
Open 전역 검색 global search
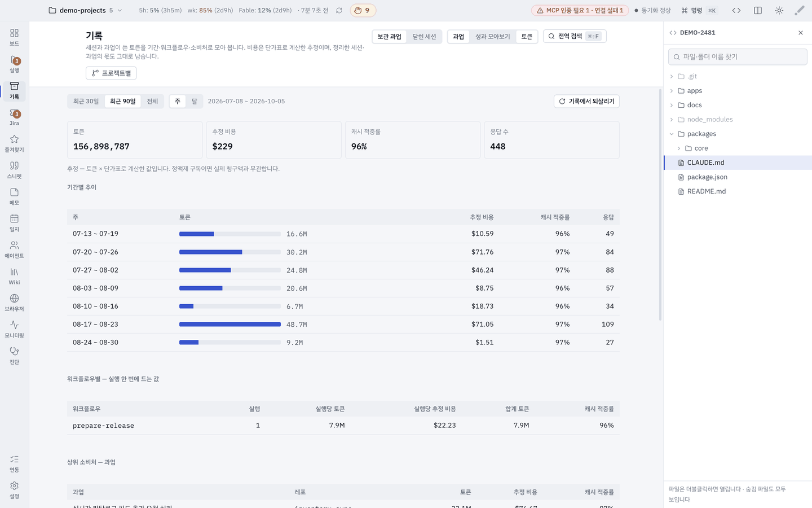point(575,36)
